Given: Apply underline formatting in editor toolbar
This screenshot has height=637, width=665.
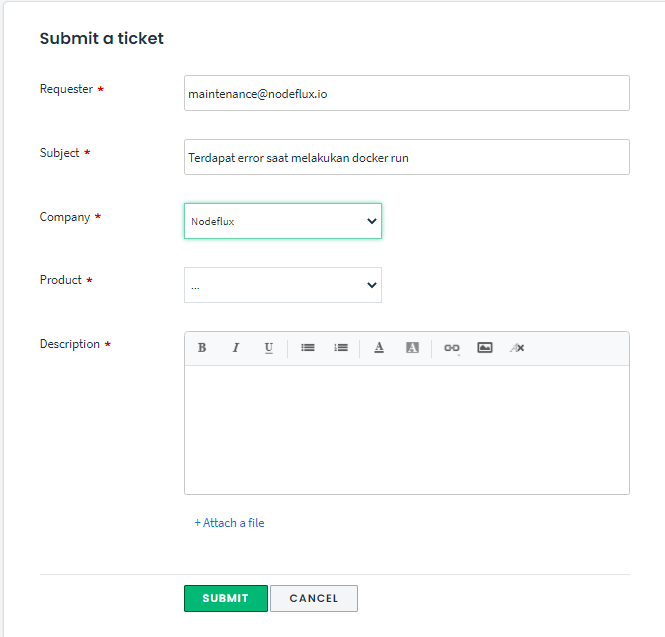Looking at the screenshot, I should [269, 348].
